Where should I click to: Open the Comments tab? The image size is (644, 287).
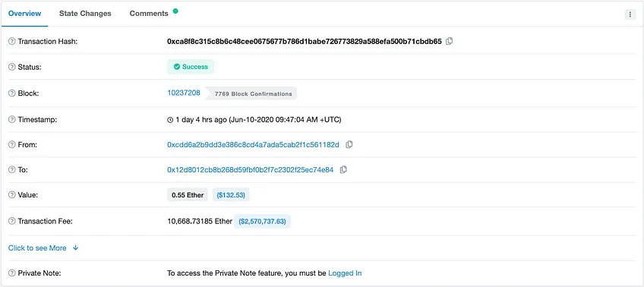(x=149, y=14)
